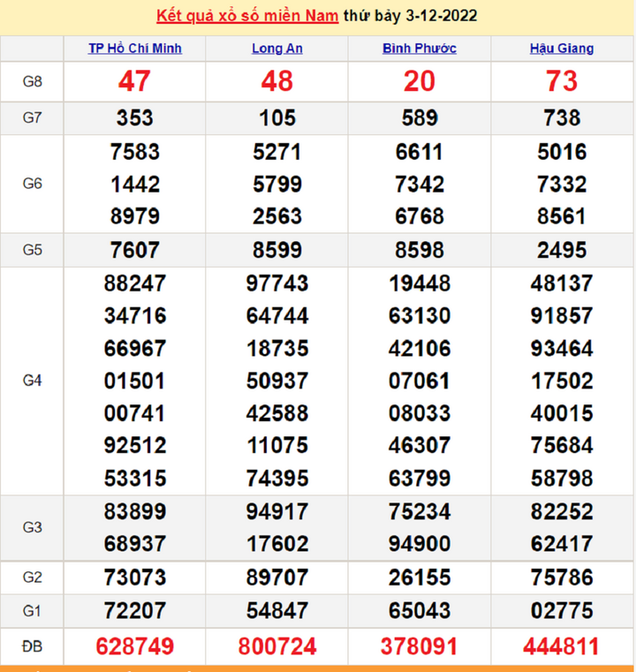This screenshot has height=672, width=636.
Task: Click G4 number 11075
Action: tap(277, 445)
